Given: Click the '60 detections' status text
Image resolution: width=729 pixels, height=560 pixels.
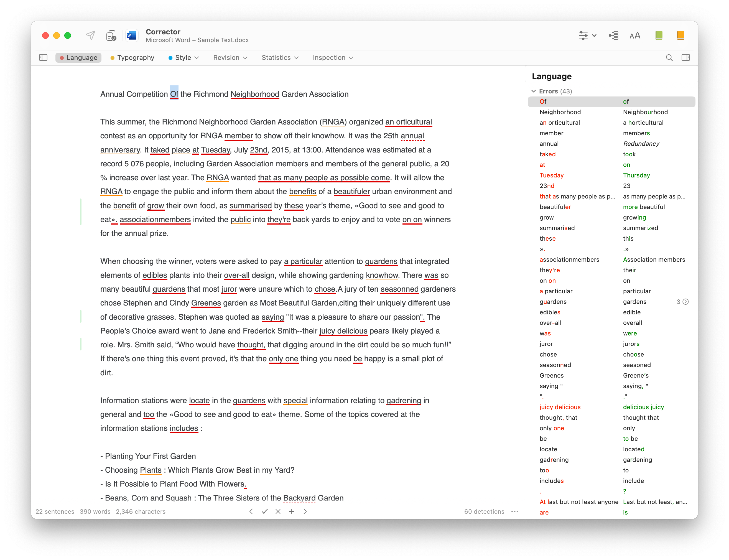Looking at the screenshot, I should click(x=484, y=512).
